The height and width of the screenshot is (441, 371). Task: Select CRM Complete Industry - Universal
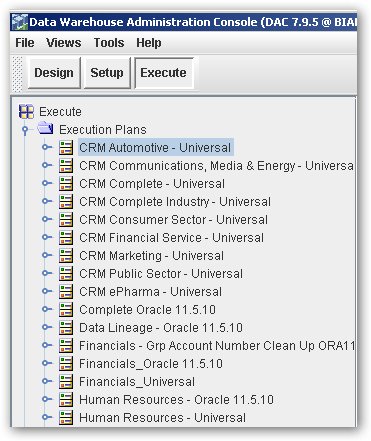tap(175, 201)
